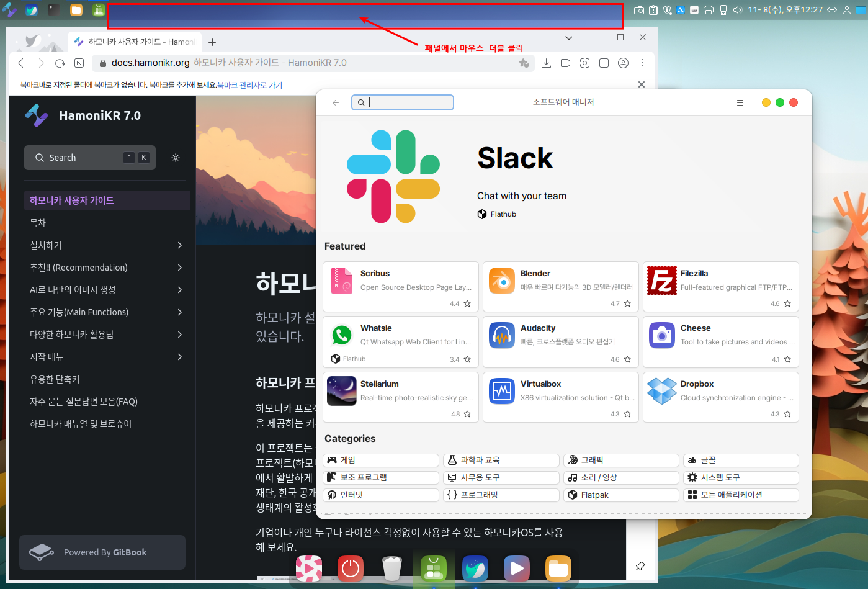This screenshot has width=868, height=589.
Task: Open the HamoniKR start menu icon in the panel
Action: pos(9,10)
